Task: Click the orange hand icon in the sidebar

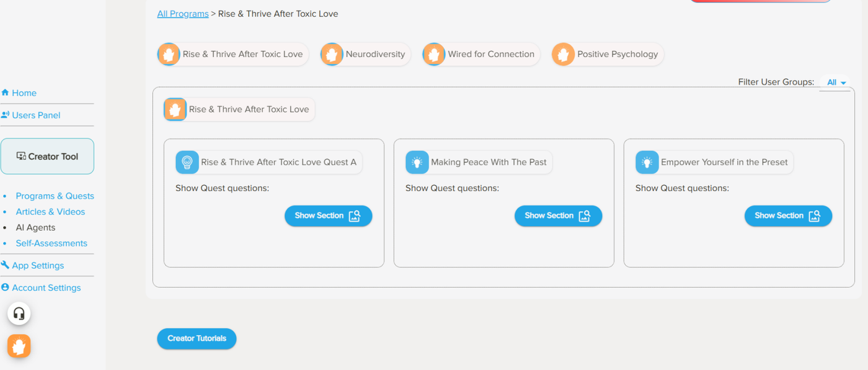Action: [x=19, y=346]
